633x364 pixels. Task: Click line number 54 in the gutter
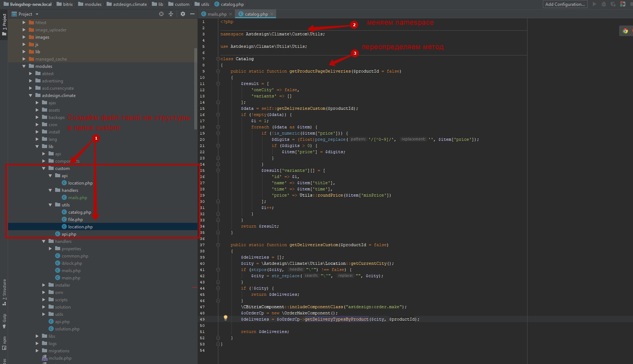[x=202, y=350]
